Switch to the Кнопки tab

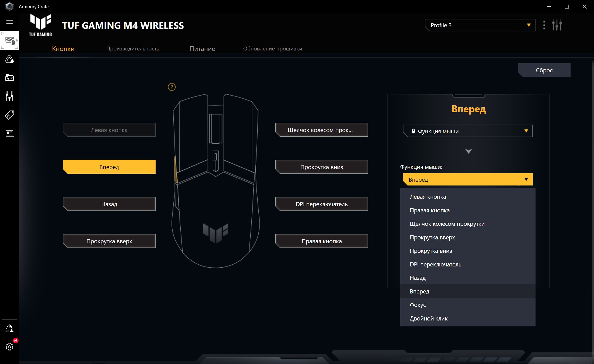[63, 49]
